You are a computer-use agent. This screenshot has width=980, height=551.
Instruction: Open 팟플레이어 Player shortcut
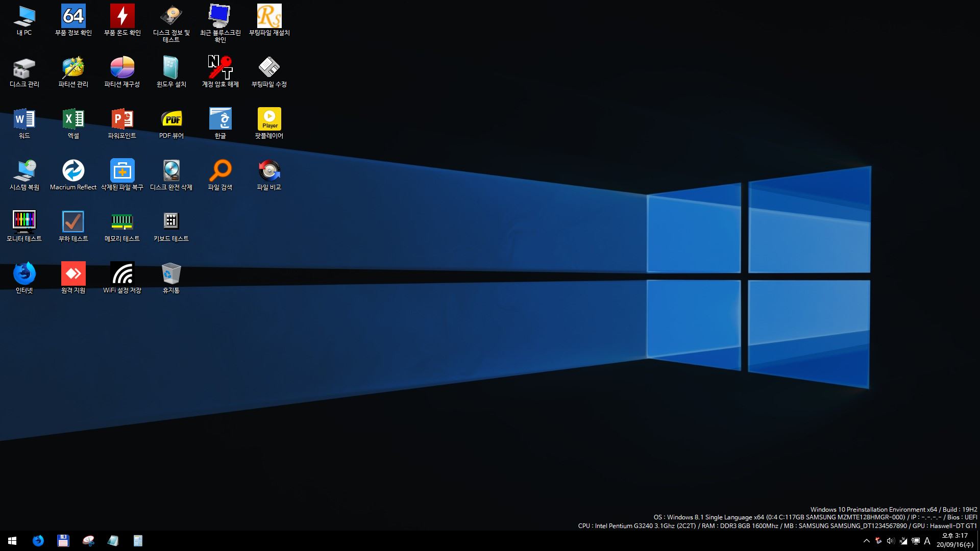point(269,123)
